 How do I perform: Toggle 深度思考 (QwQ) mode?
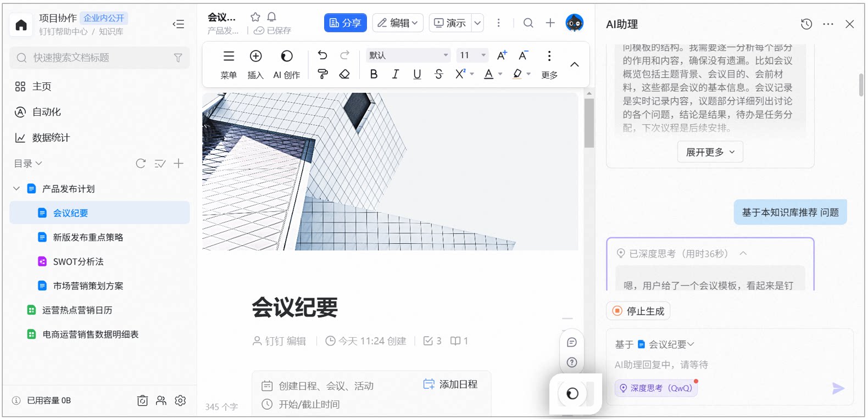(656, 388)
